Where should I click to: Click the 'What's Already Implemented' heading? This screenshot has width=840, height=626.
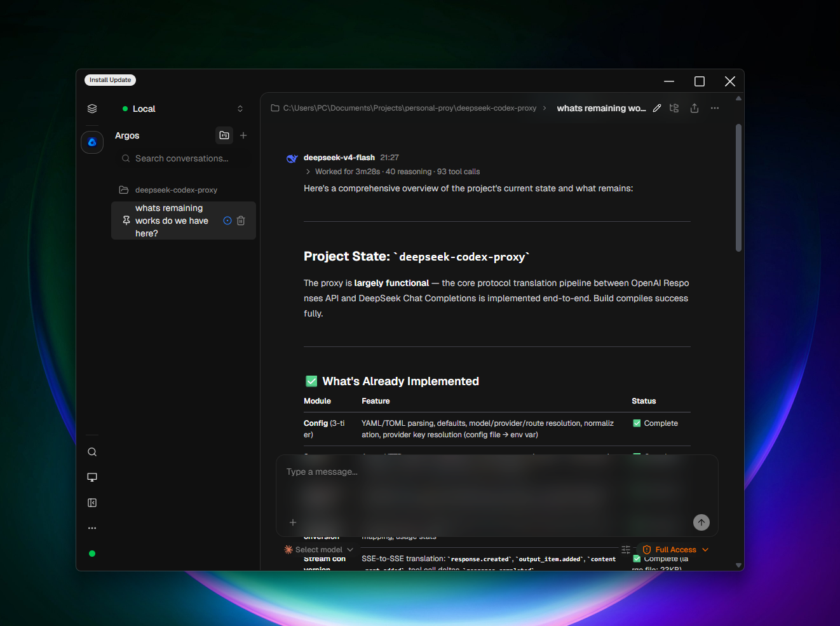click(400, 381)
